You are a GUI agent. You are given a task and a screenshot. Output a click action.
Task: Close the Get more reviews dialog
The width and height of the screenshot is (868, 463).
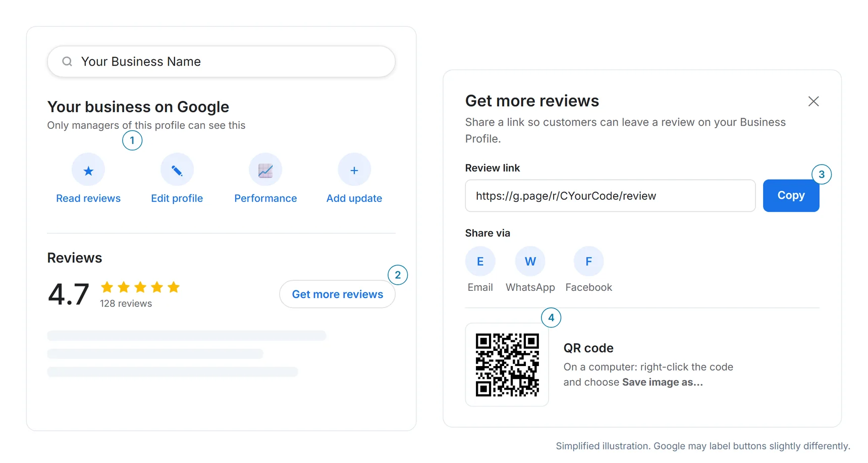click(x=813, y=101)
